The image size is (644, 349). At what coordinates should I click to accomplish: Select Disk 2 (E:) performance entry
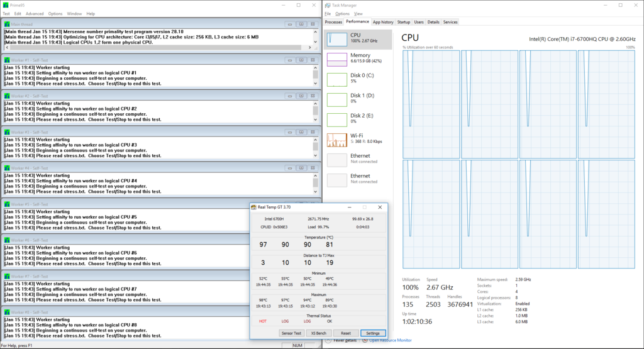(358, 119)
